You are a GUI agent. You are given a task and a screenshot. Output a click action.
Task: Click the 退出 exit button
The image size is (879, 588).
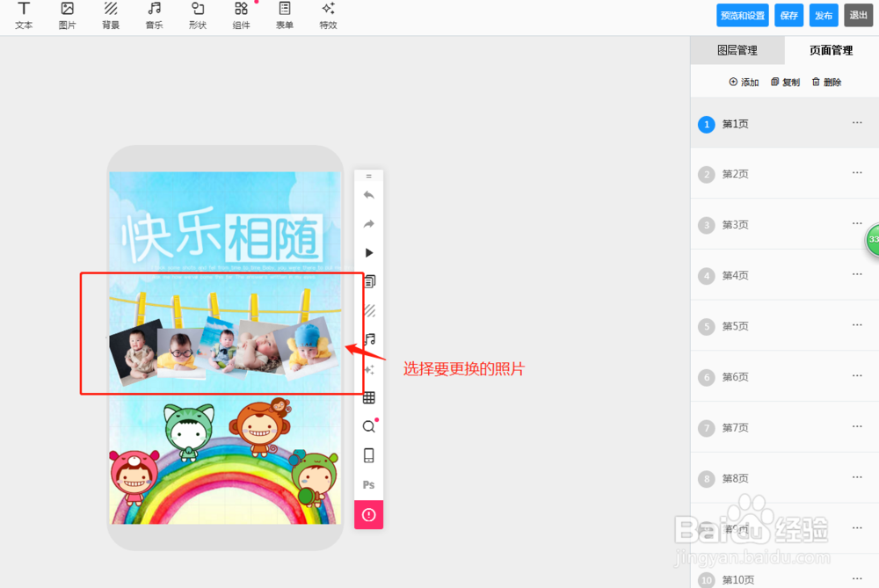[x=858, y=15]
